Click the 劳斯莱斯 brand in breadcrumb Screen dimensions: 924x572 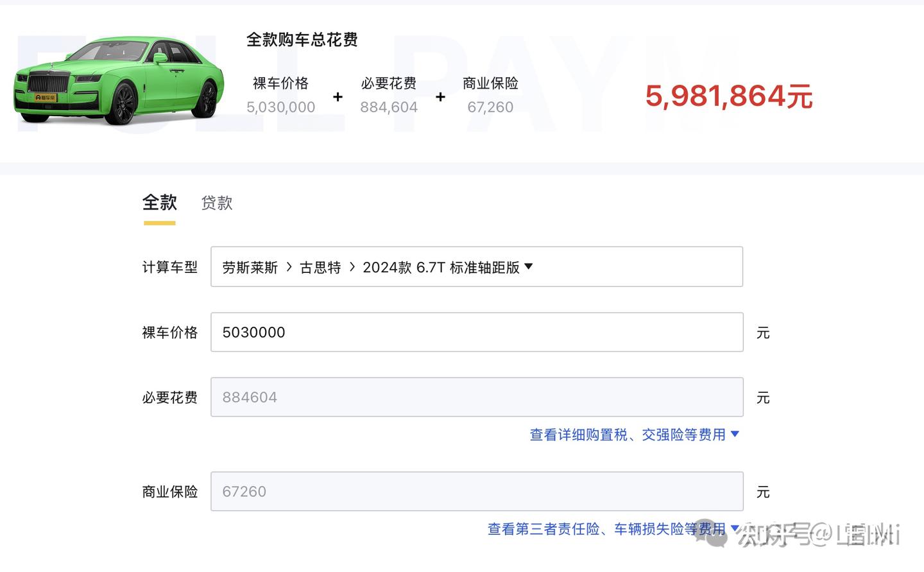pyautogui.click(x=249, y=267)
